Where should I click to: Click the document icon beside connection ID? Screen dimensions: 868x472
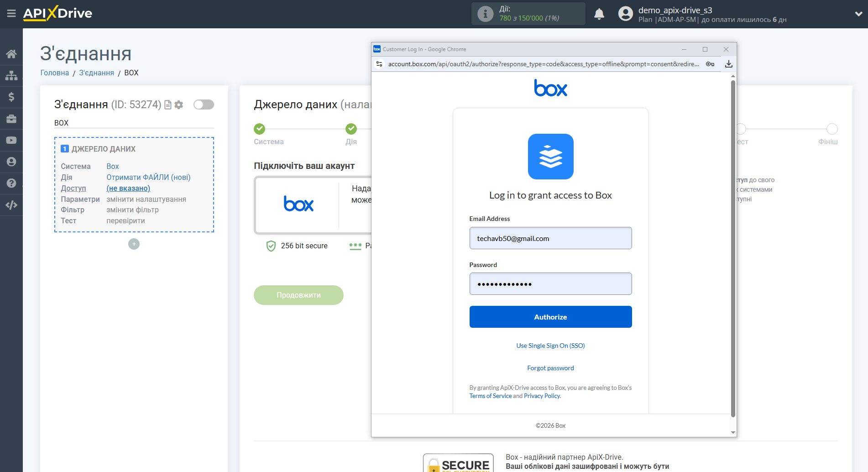[x=168, y=105]
